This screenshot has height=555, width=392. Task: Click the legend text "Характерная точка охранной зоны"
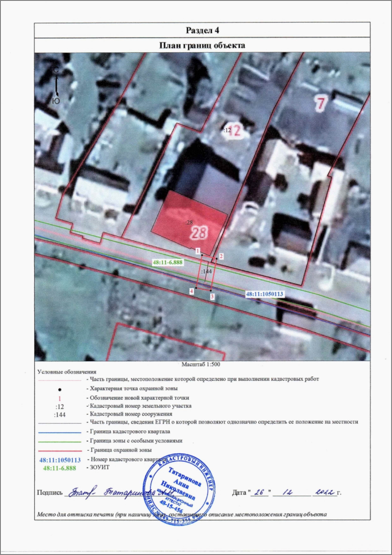(134, 389)
